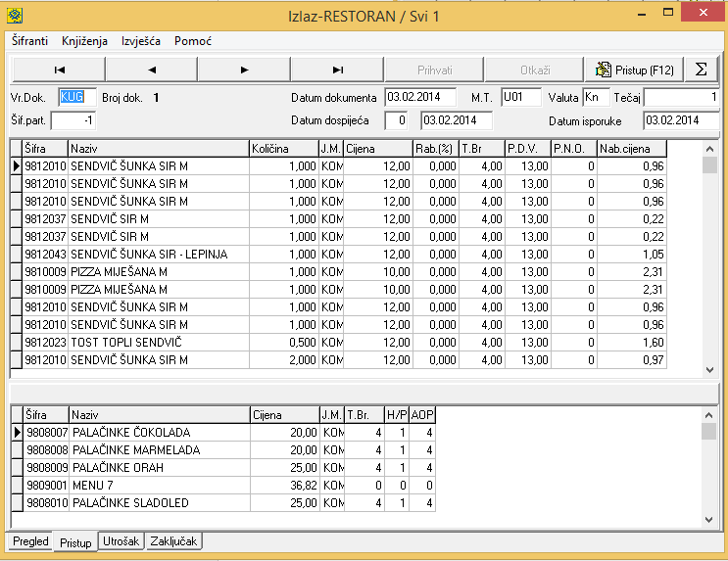Jump to last record button
The width and height of the screenshot is (728, 561).
coord(337,70)
